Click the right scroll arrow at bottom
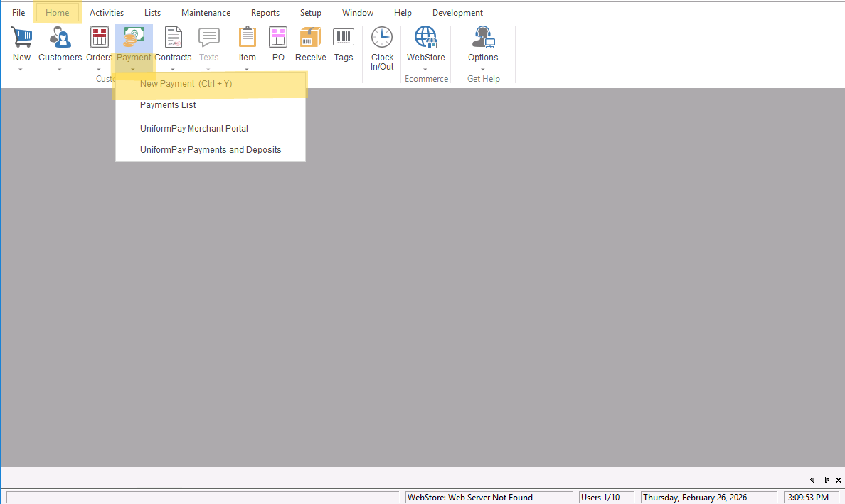The height and width of the screenshot is (504, 845). coord(826,481)
